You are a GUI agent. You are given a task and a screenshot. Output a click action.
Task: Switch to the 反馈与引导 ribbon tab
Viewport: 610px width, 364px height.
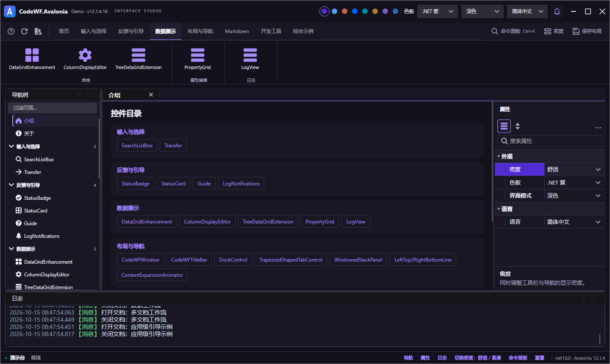tap(131, 31)
